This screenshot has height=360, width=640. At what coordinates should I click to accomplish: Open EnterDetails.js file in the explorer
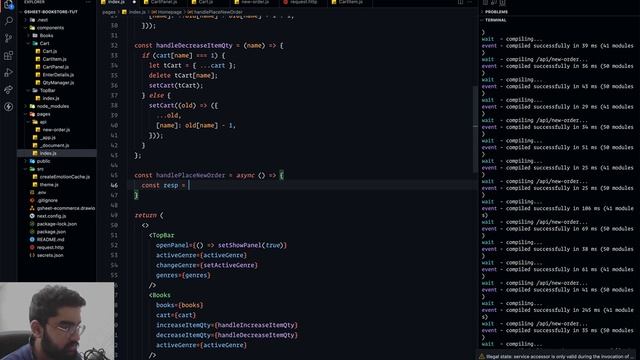58,75
